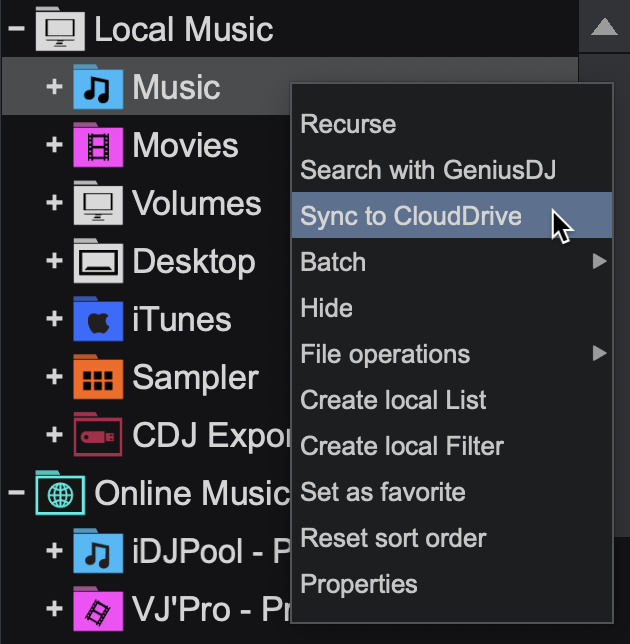Expand the iTunes folder plus sign
This screenshot has width=630, height=644.
(54, 320)
